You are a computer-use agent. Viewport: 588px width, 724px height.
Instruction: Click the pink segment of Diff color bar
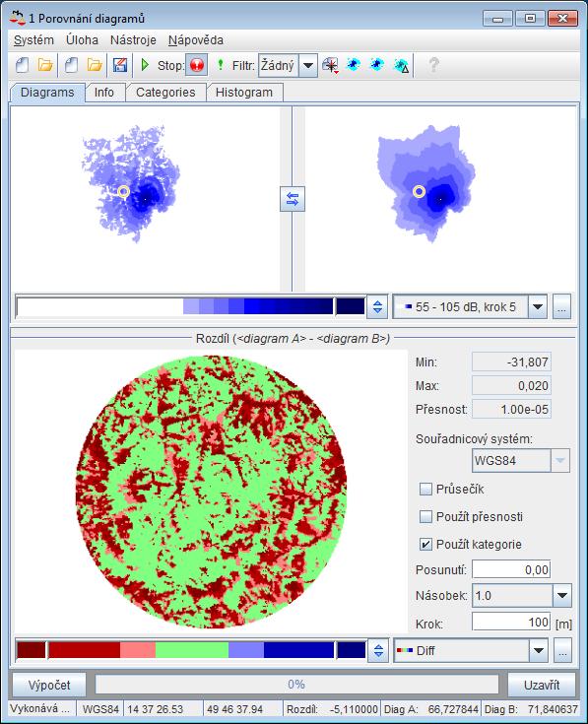[138, 650]
